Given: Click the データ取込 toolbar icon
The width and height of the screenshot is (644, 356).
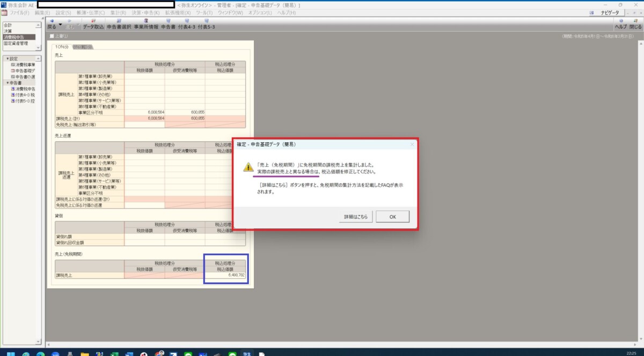Looking at the screenshot, I should click(x=93, y=24).
